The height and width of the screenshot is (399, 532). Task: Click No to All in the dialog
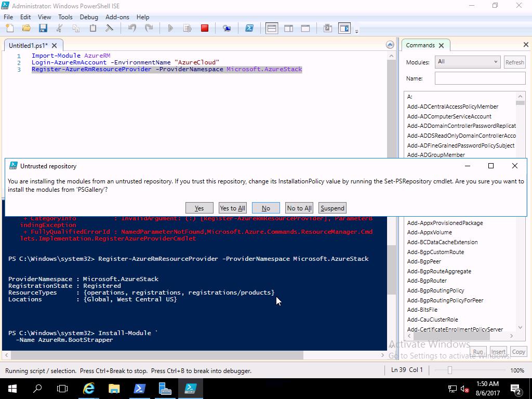(299, 208)
